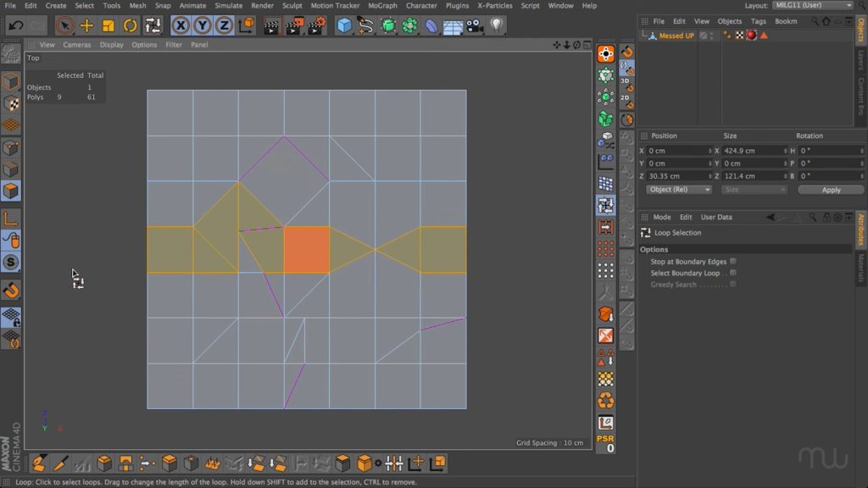
Task: Open the MoGraph menu
Action: [382, 6]
